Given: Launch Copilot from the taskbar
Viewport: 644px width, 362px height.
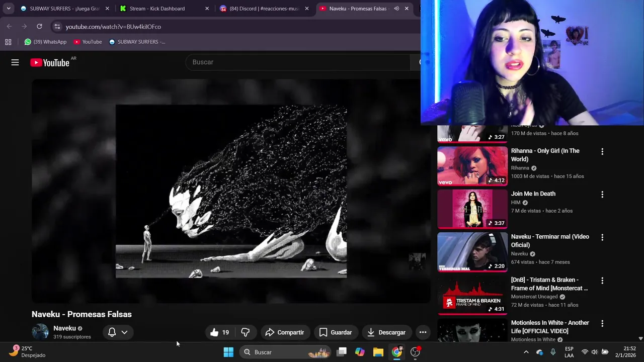Looking at the screenshot, I should pyautogui.click(x=360, y=352).
